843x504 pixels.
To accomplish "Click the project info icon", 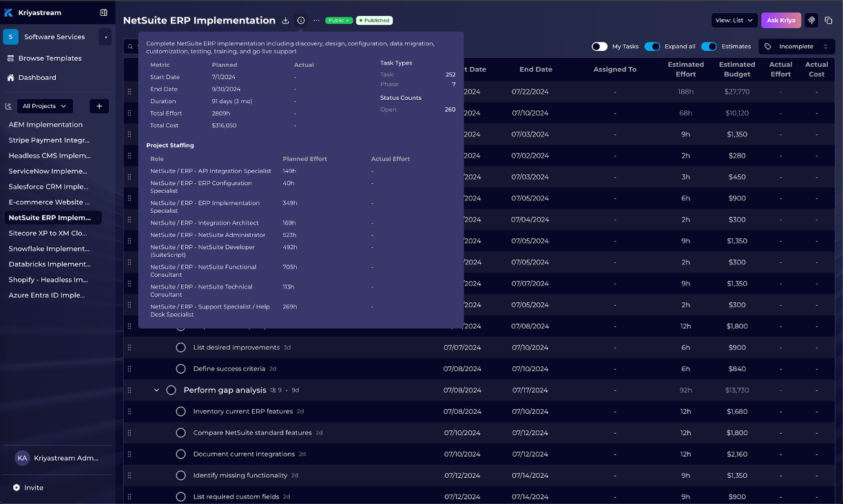I will click(301, 21).
